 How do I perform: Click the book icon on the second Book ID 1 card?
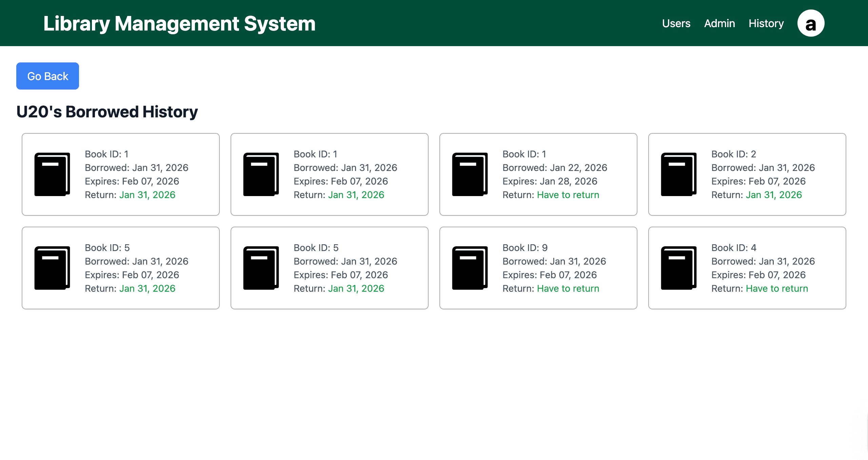pos(261,174)
